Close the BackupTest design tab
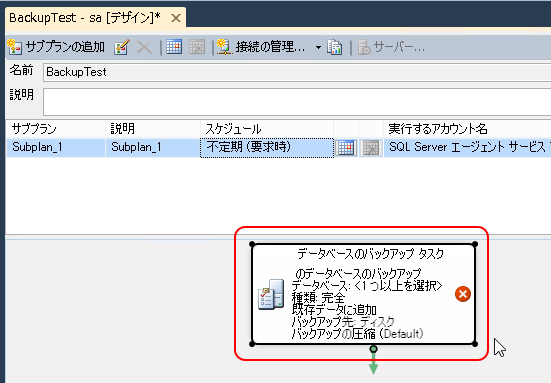The image size is (551, 383). pyautogui.click(x=176, y=18)
